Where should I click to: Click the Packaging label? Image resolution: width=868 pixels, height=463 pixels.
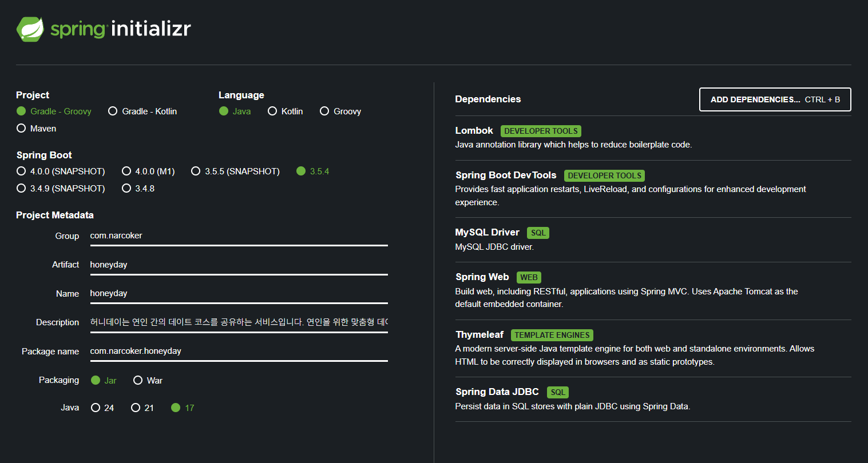59,380
